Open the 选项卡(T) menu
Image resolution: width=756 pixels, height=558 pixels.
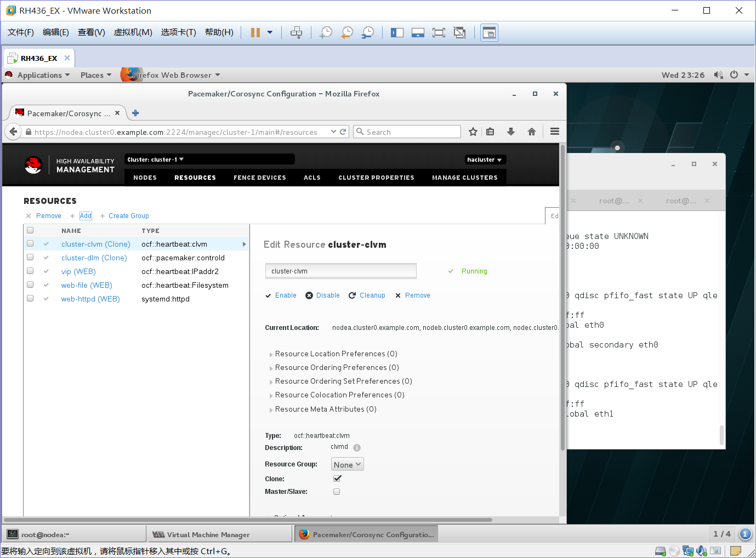point(179,32)
